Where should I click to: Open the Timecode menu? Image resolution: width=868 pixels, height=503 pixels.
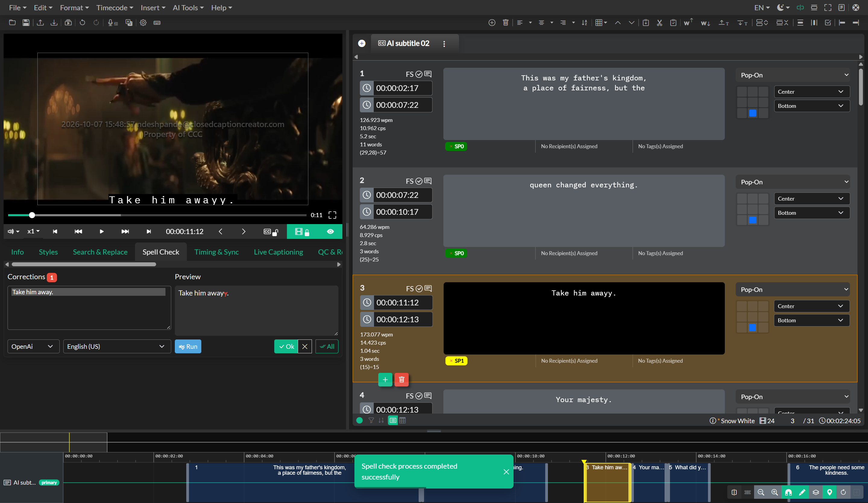point(114,8)
